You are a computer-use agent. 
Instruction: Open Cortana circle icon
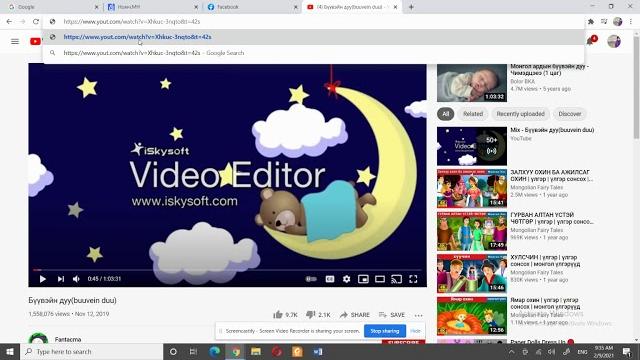pos(173,351)
